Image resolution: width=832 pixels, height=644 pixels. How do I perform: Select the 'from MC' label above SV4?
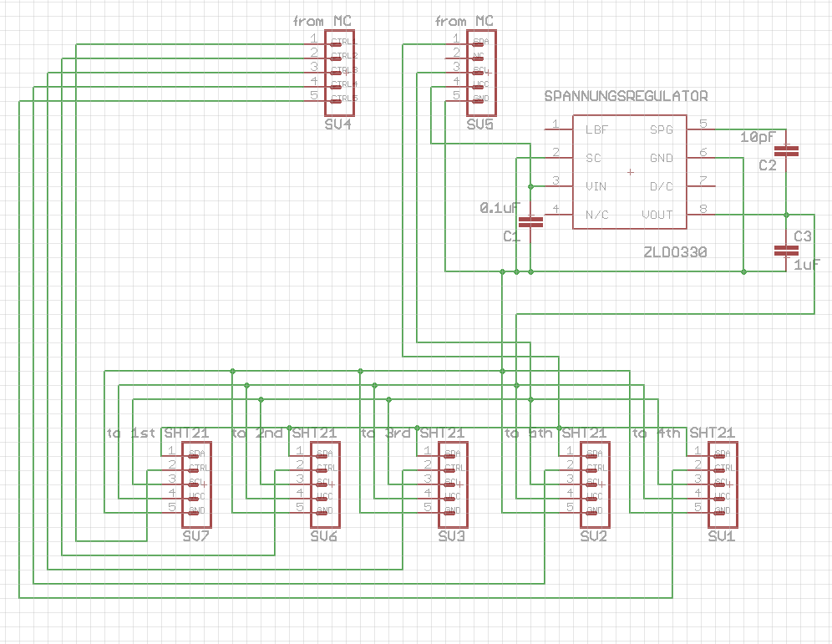click(322, 21)
